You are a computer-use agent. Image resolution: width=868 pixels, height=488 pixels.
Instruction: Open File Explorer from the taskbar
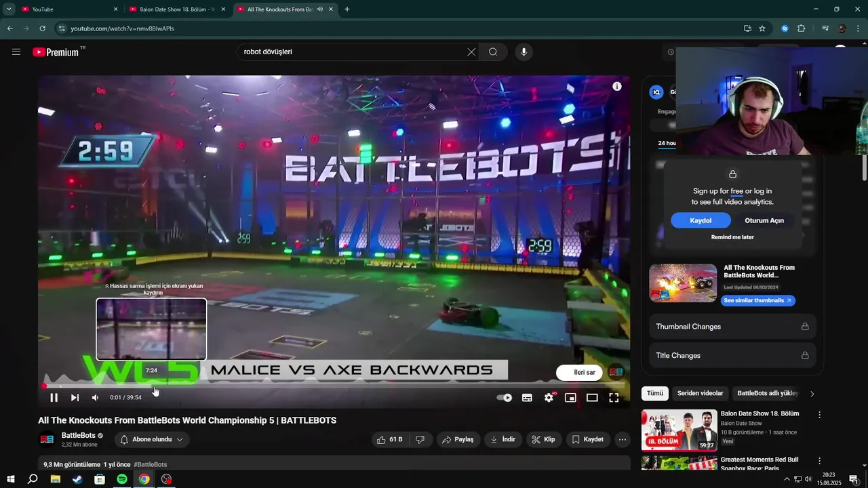55,479
